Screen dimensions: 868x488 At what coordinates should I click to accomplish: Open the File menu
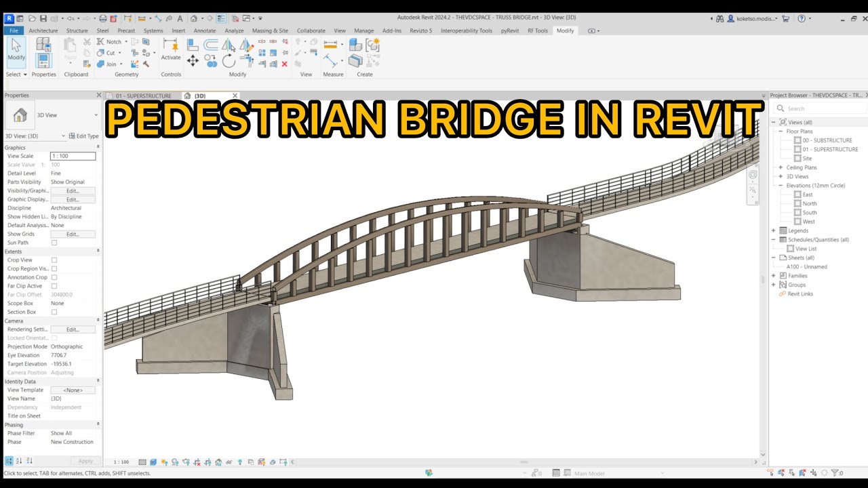coord(14,30)
